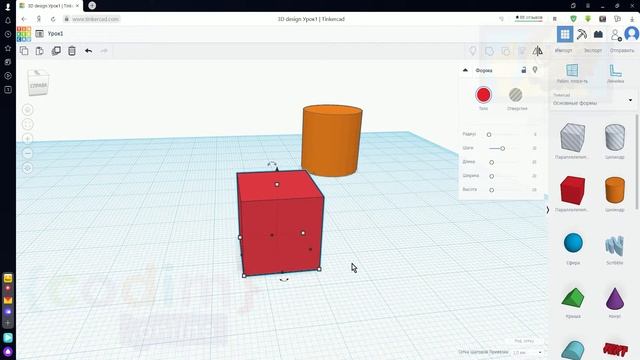Image resolution: width=640 pixels, height=360 pixels.
Task: Adjust the Длина slider handle
Action: tap(491, 162)
